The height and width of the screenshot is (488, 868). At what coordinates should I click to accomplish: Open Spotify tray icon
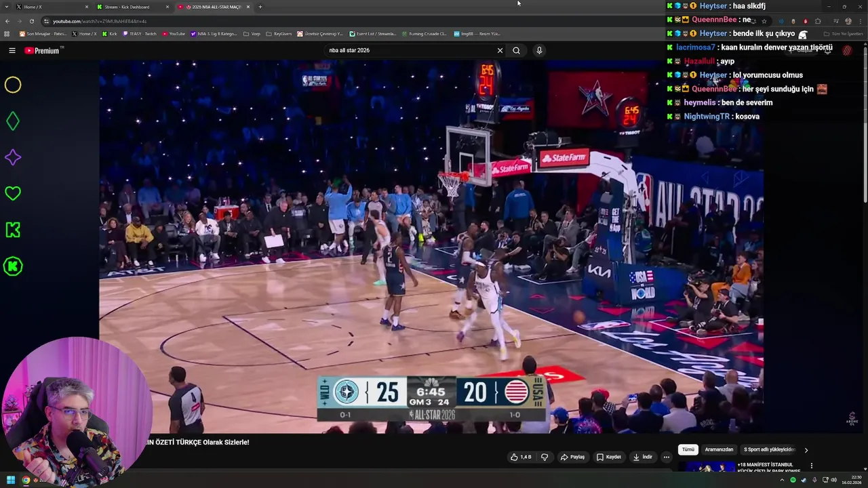(793, 480)
